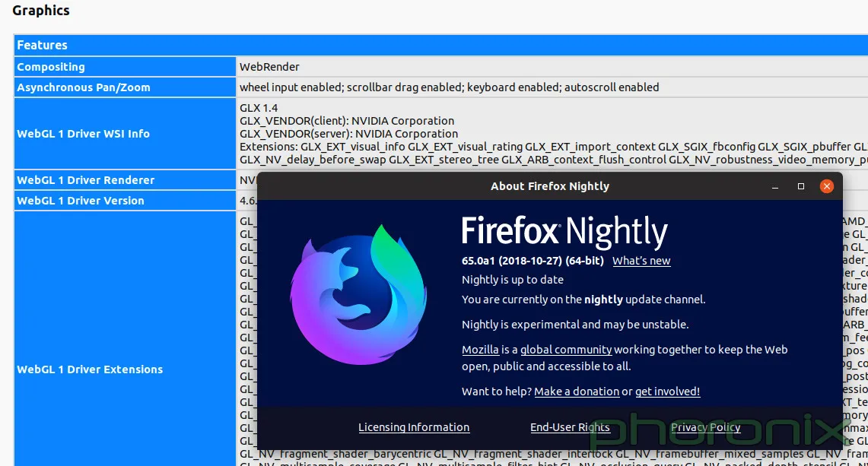Open the get involved! link
The image size is (868, 466).
pyautogui.click(x=667, y=392)
